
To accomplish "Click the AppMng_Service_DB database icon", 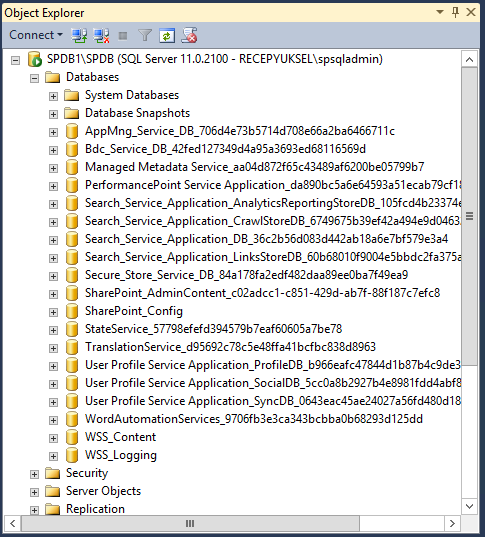I will pyautogui.click(x=72, y=131).
